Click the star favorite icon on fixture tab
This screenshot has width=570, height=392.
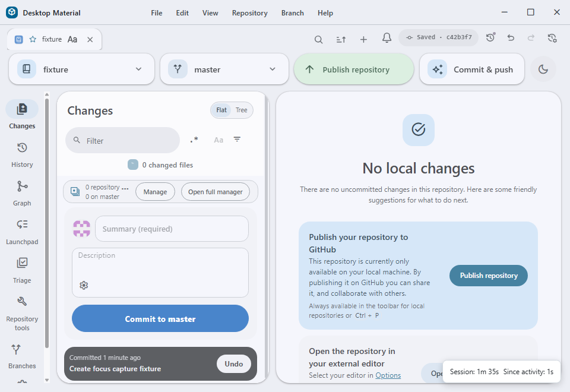tap(33, 39)
